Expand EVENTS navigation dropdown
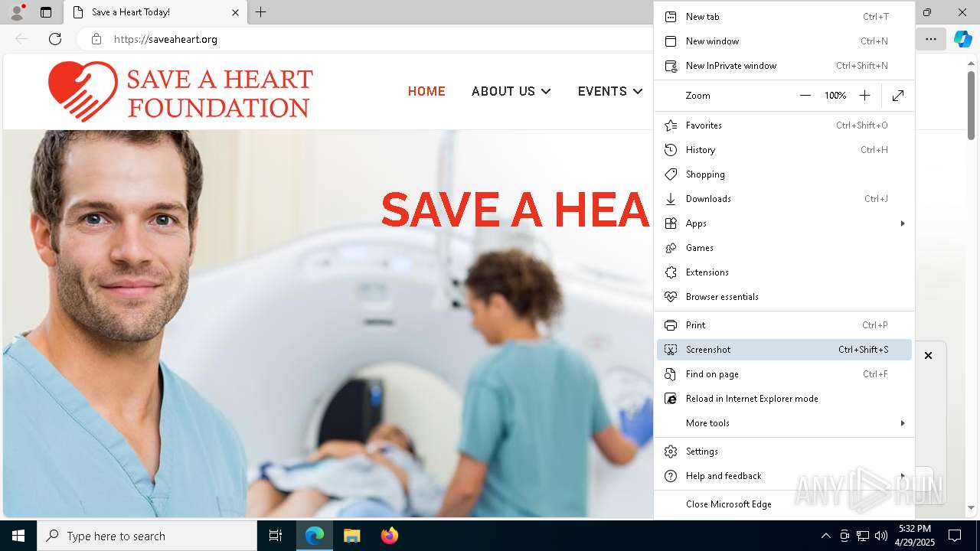This screenshot has width=980, height=551. pyautogui.click(x=610, y=91)
